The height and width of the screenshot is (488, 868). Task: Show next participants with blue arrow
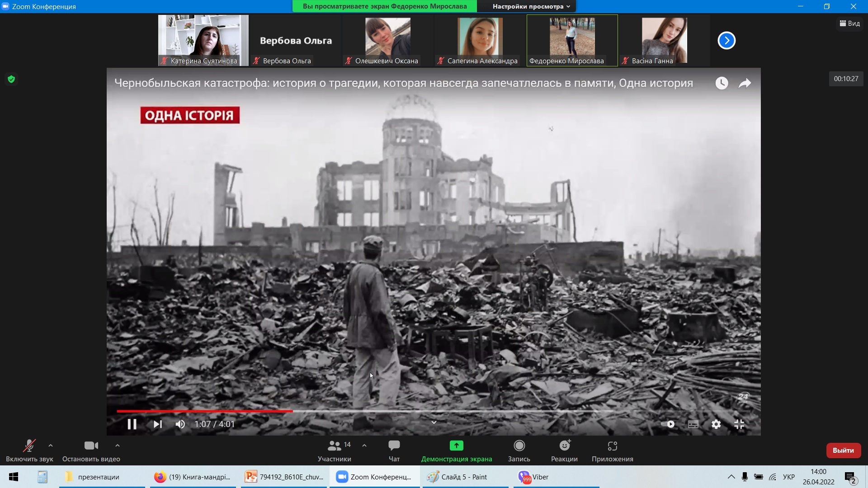click(726, 41)
